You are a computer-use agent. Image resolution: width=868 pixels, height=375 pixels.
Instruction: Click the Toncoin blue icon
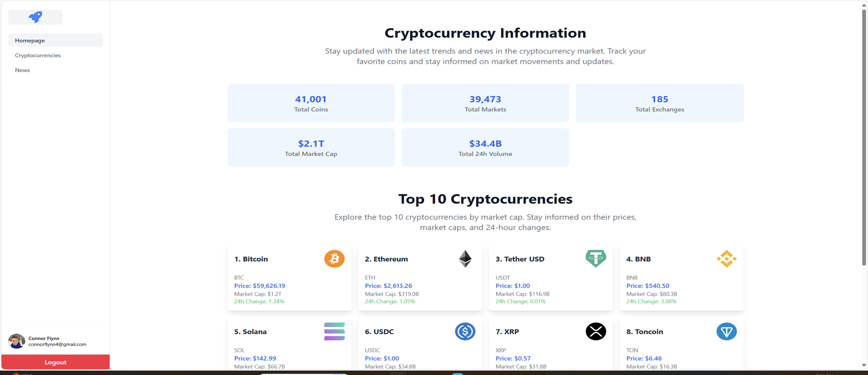(x=726, y=332)
